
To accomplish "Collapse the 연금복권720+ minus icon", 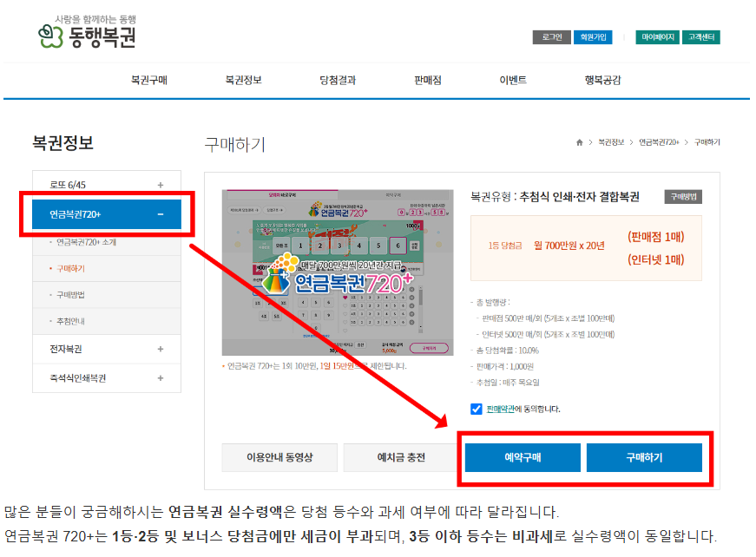I will coord(161,214).
